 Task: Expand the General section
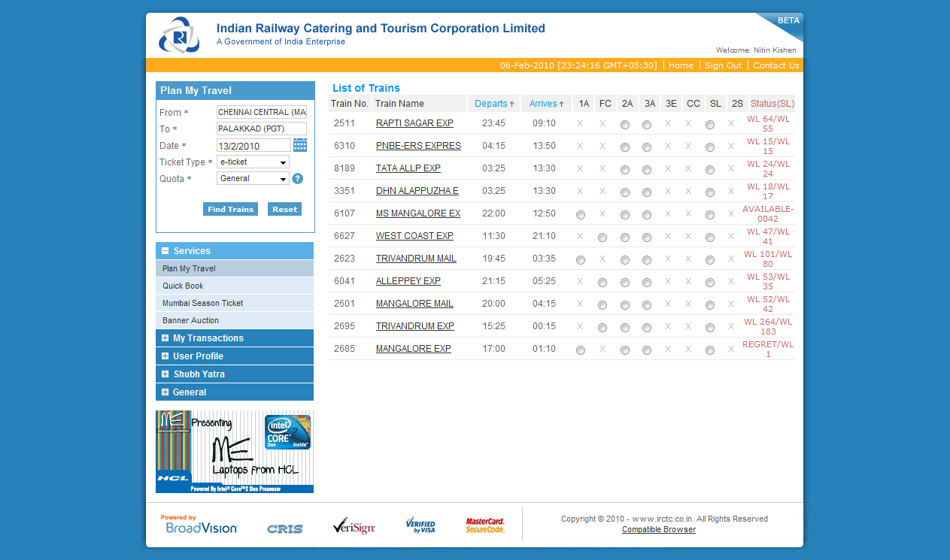point(235,392)
